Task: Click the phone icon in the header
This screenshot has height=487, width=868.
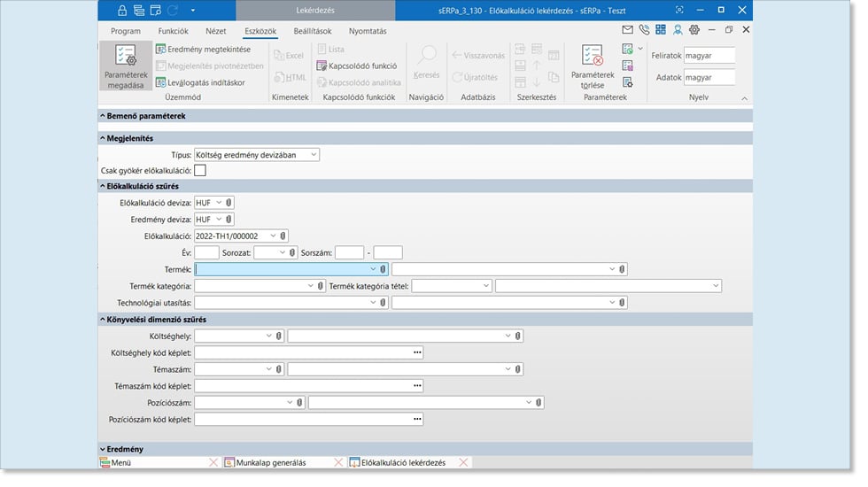Action: point(644,30)
